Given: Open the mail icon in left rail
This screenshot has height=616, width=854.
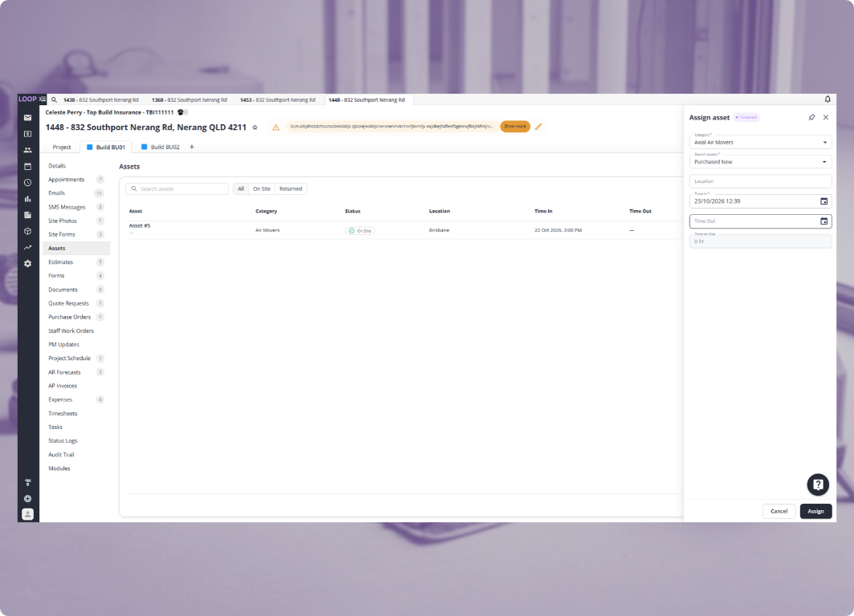Looking at the screenshot, I should (x=28, y=118).
